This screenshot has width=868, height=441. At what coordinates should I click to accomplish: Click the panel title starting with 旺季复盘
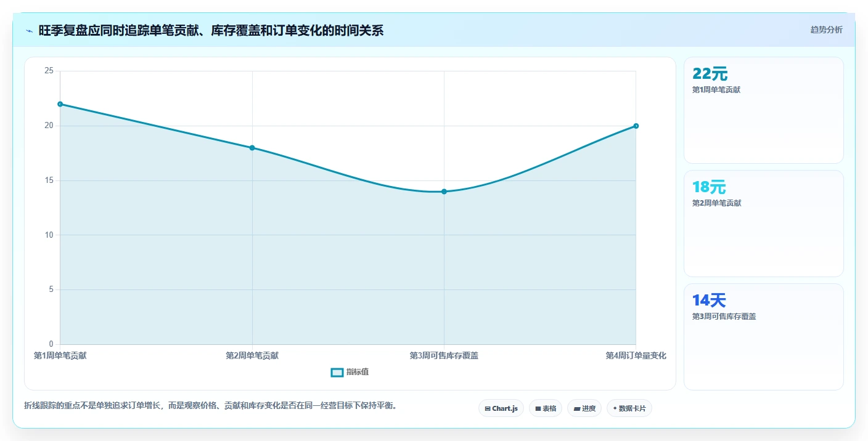point(211,31)
